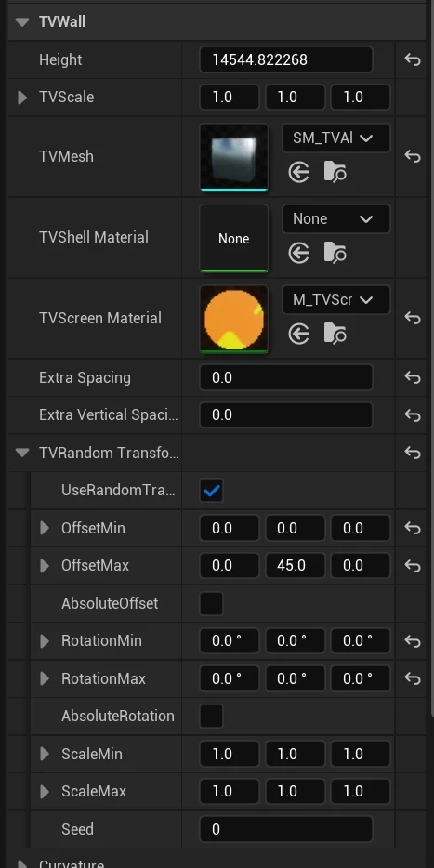
Task: Reset Height value to default
Action: point(413,59)
